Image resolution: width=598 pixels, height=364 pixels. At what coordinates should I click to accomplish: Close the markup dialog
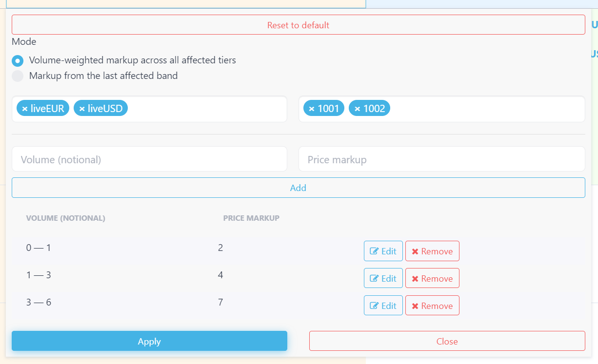click(447, 341)
